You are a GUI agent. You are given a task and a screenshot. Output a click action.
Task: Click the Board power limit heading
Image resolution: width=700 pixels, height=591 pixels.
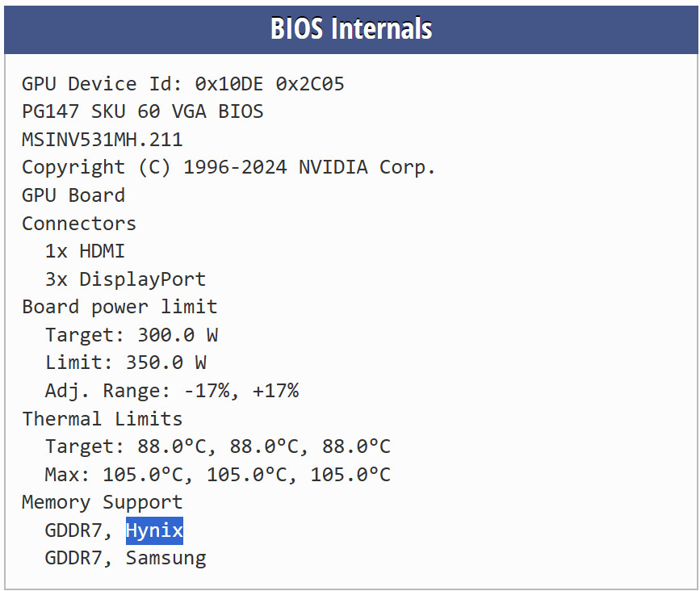(119, 307)
